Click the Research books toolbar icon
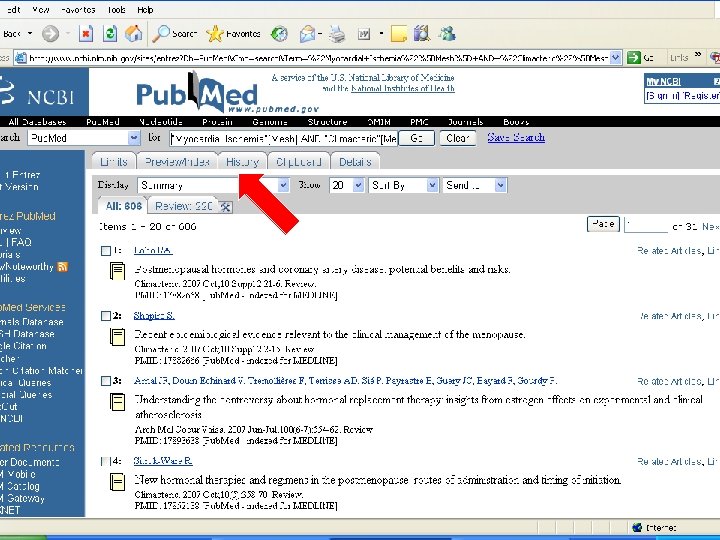This screenshot has width=720, height=540. pyautogui.click(x=422, y=34)
